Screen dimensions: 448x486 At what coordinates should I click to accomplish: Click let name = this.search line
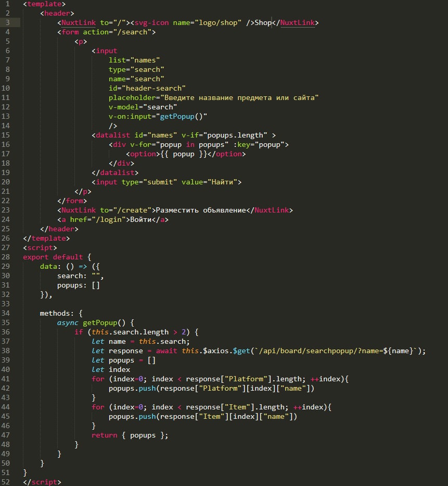tap(140, 342)
